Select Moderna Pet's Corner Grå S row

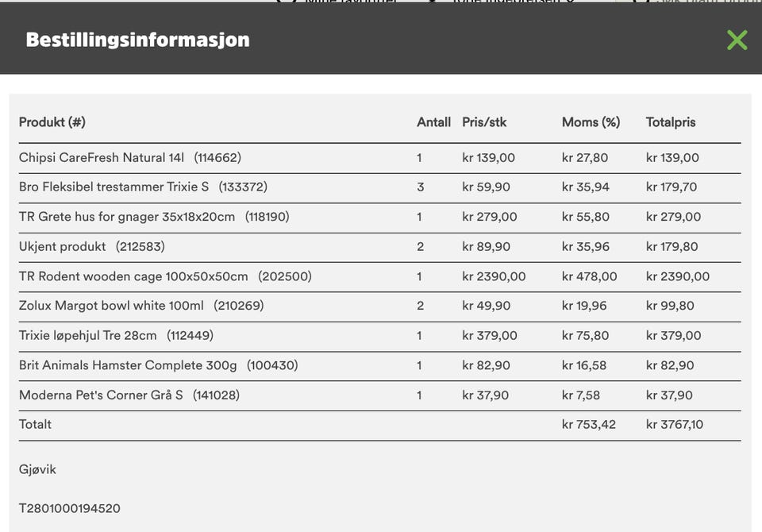[x=379, y=395]
